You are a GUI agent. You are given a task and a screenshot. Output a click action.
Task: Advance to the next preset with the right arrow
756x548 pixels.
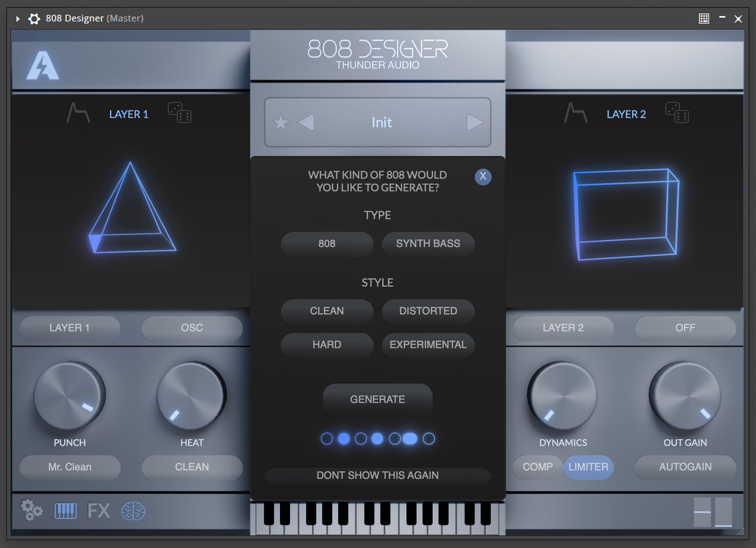click(475, 122)
